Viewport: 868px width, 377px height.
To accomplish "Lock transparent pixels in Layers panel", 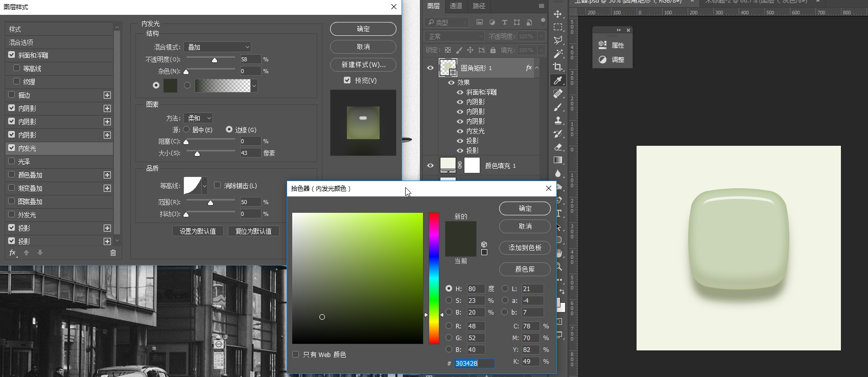I will click(x=448, y=50).
